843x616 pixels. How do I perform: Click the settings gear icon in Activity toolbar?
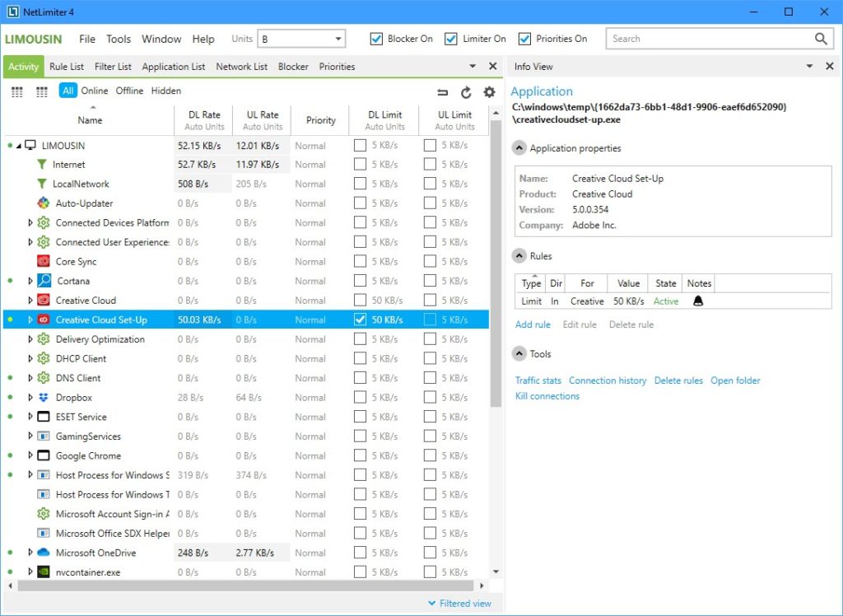pos(490,92)
